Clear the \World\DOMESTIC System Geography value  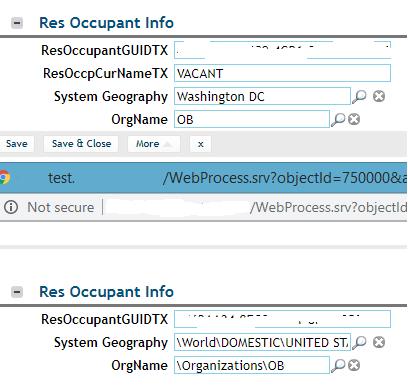click(x=379, y=342)
